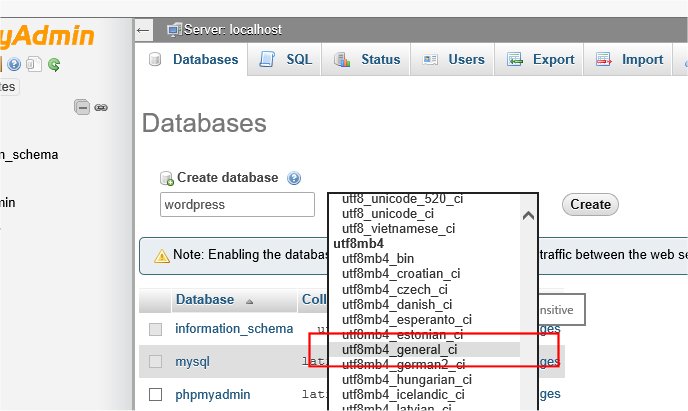Click the reload navigation panel icon

tap(54, 65)
